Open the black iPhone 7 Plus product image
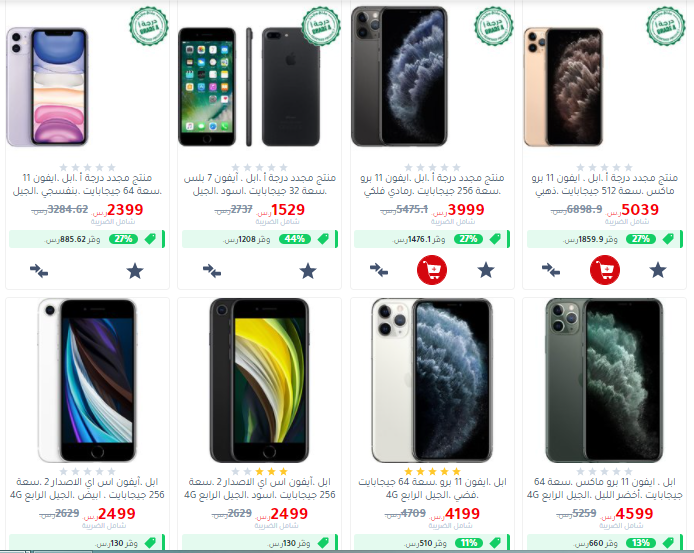The height and width of the screenshot is (553, 694). (249, 87)
